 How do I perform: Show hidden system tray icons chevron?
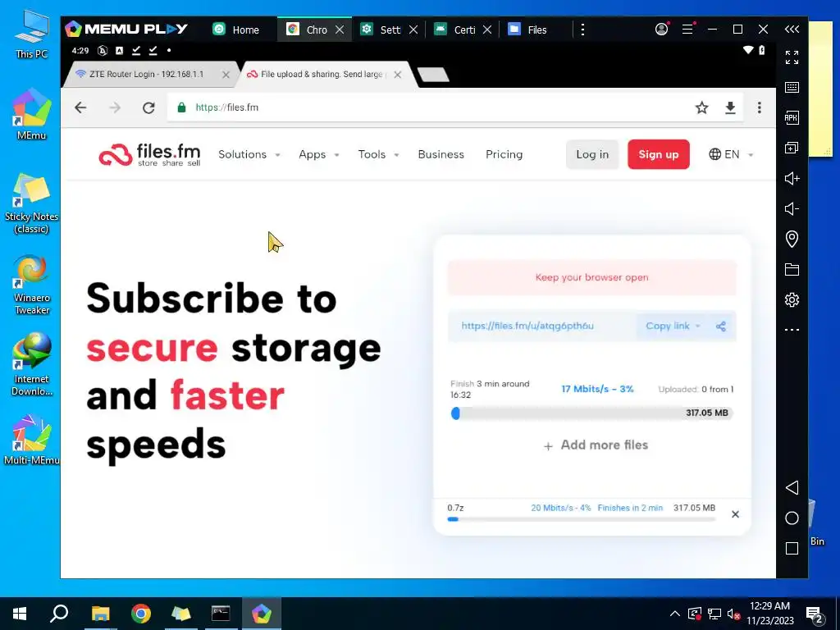click(675, 614)
